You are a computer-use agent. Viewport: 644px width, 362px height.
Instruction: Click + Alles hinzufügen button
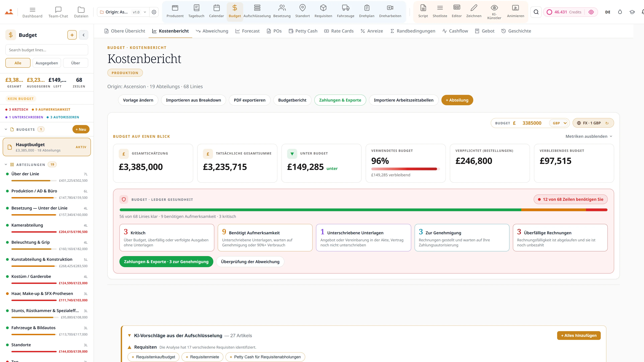point(578,336)
